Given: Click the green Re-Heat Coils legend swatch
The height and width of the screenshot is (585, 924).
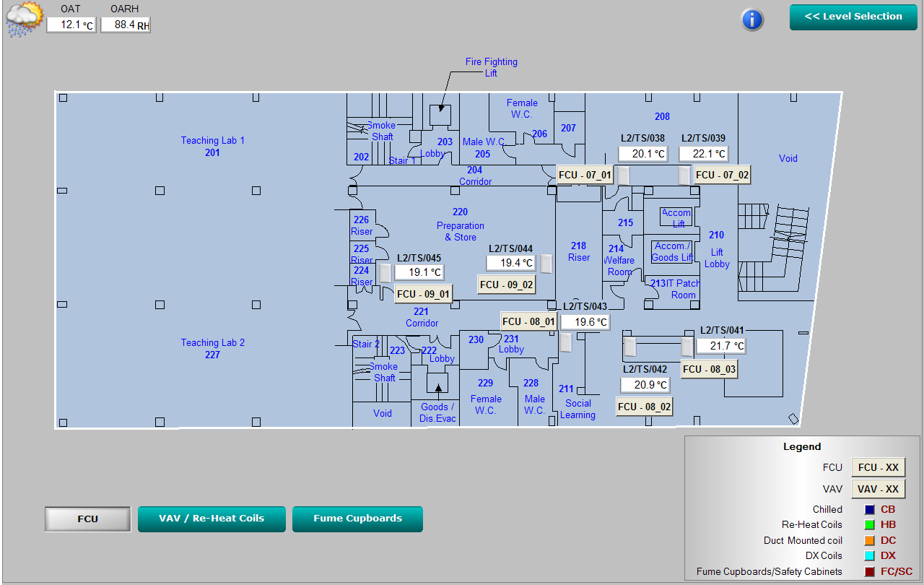Looking at the screenshot, I should click(869, 525).
